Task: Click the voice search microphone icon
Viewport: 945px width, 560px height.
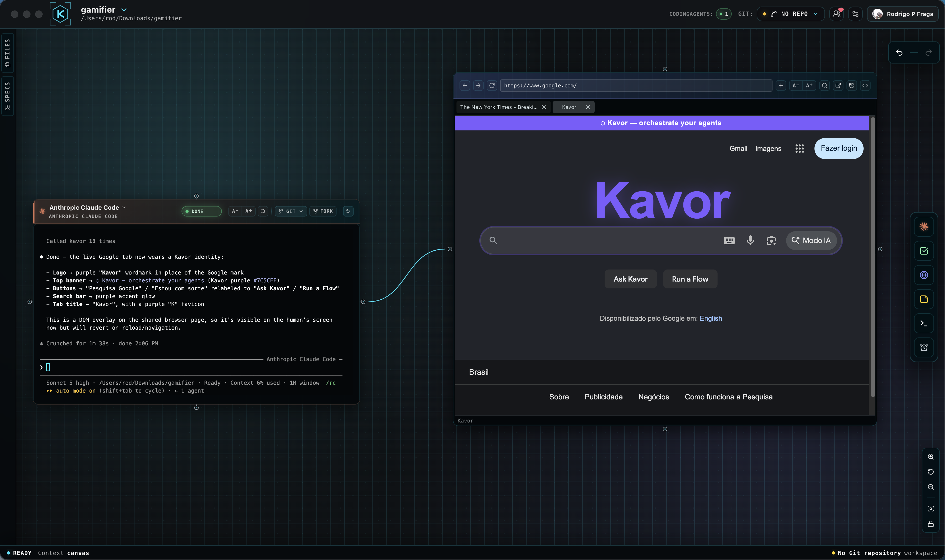Action: click(750, 240)
